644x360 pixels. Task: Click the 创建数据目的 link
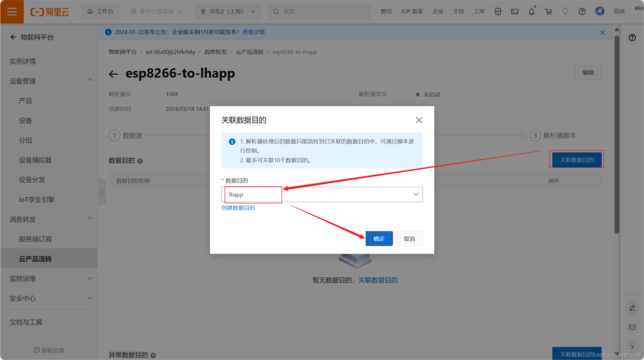point(238,208)
